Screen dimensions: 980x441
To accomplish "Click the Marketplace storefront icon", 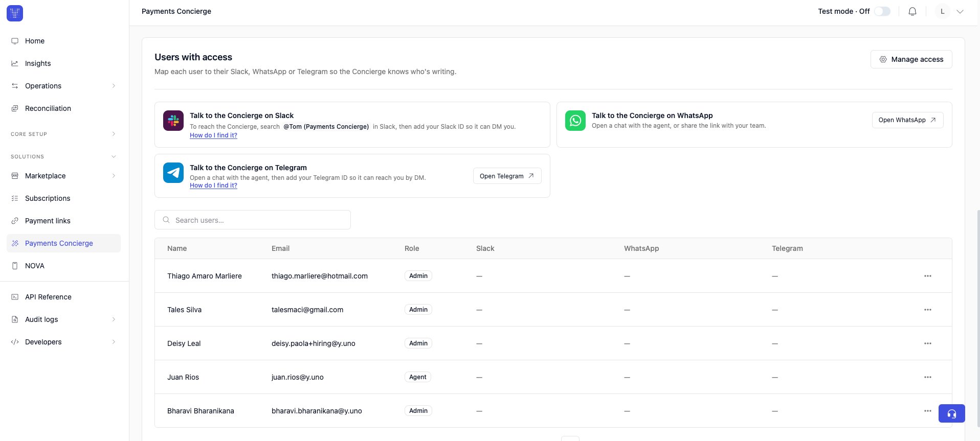I will (x=15, y=176).
